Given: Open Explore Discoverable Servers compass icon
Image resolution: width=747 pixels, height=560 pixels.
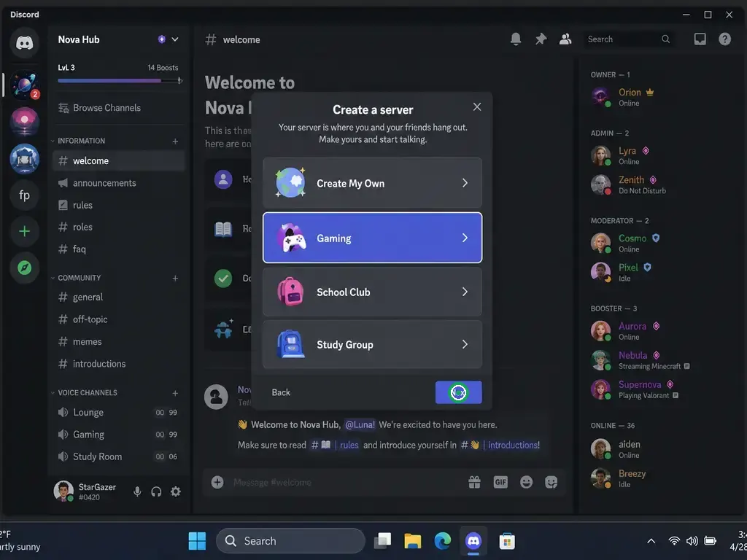Looking at the screenshot, I should tap(24, 268).
